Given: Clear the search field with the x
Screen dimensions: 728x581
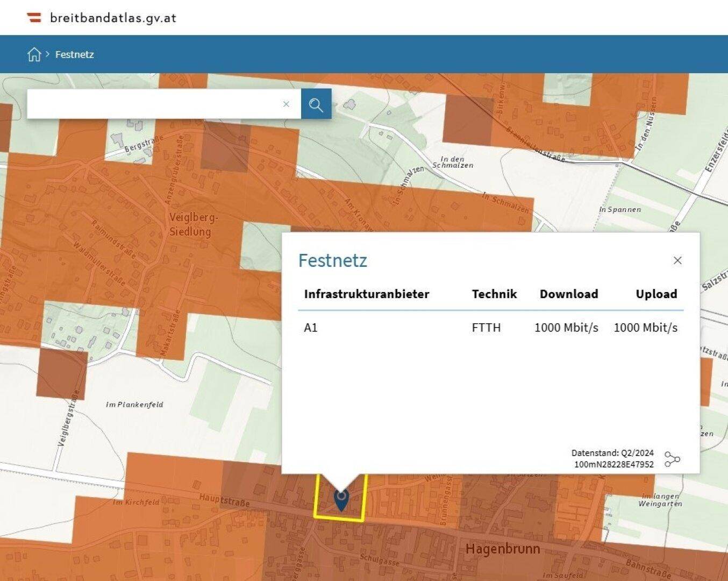Looking at the screenshot, I should coord(286,104).
